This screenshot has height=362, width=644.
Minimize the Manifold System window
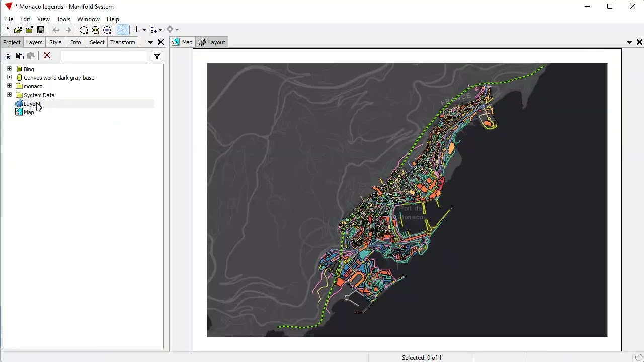[587, 7]
